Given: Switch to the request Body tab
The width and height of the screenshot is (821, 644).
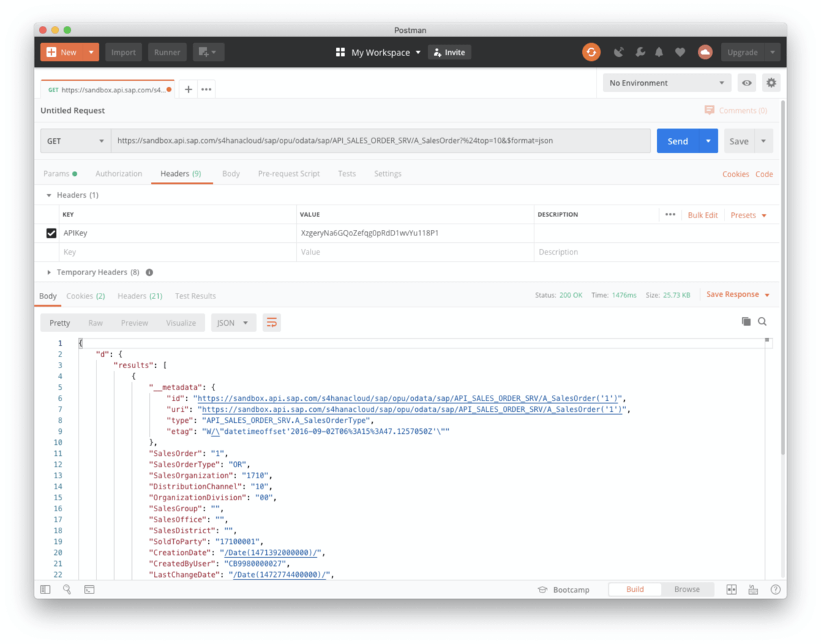Looking at the screenshot, I should tap(231, 174).
